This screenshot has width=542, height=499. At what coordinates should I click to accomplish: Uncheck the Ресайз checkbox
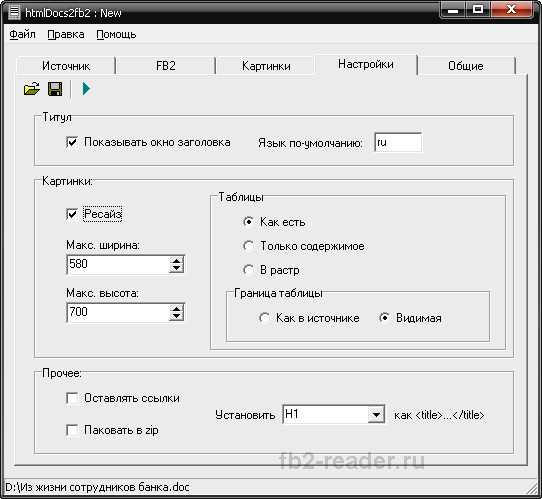pyautogui.click(x=72, y=214)
